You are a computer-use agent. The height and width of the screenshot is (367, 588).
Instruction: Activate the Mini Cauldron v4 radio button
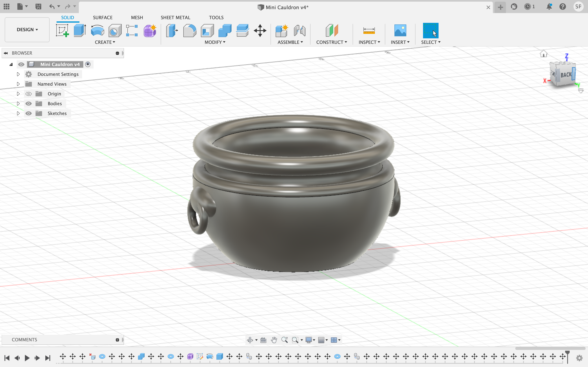point(88,64)
